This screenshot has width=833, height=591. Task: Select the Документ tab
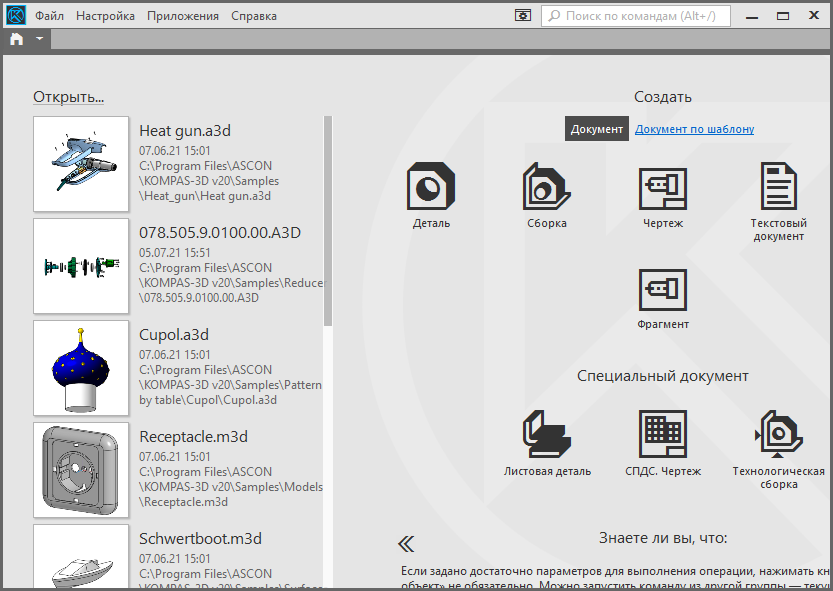tap(597, 129)
